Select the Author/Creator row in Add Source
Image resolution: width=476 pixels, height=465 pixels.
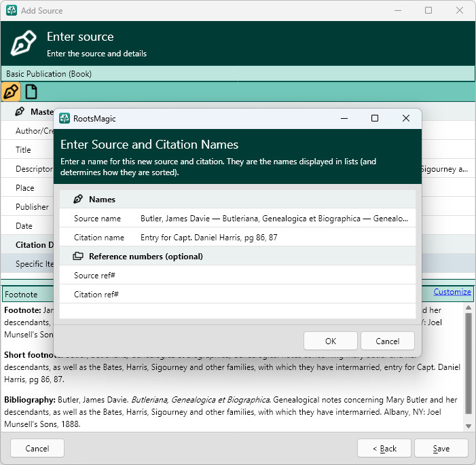[27, 131]
